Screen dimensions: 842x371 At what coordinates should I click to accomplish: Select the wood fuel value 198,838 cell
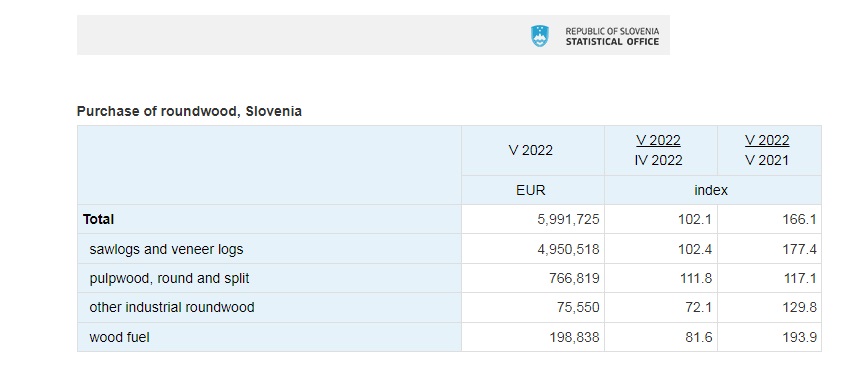(x=533, y=337)
